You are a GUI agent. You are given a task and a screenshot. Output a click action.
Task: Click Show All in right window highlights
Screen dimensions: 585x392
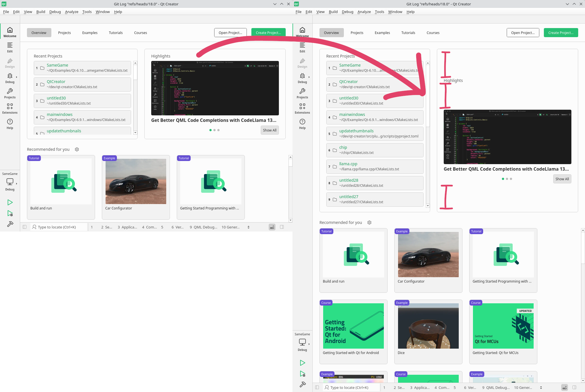(x=562, y=179)
